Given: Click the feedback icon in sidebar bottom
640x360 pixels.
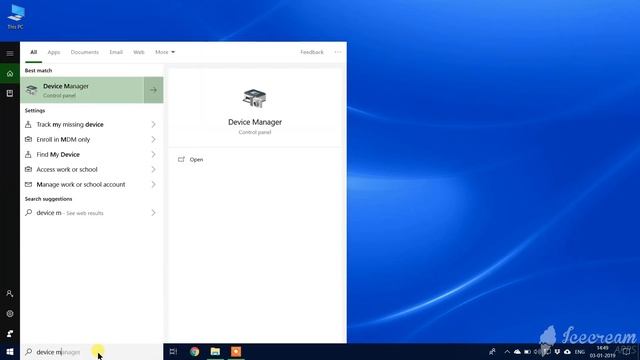Looking at the screenshot, I should tap(10, 333).
